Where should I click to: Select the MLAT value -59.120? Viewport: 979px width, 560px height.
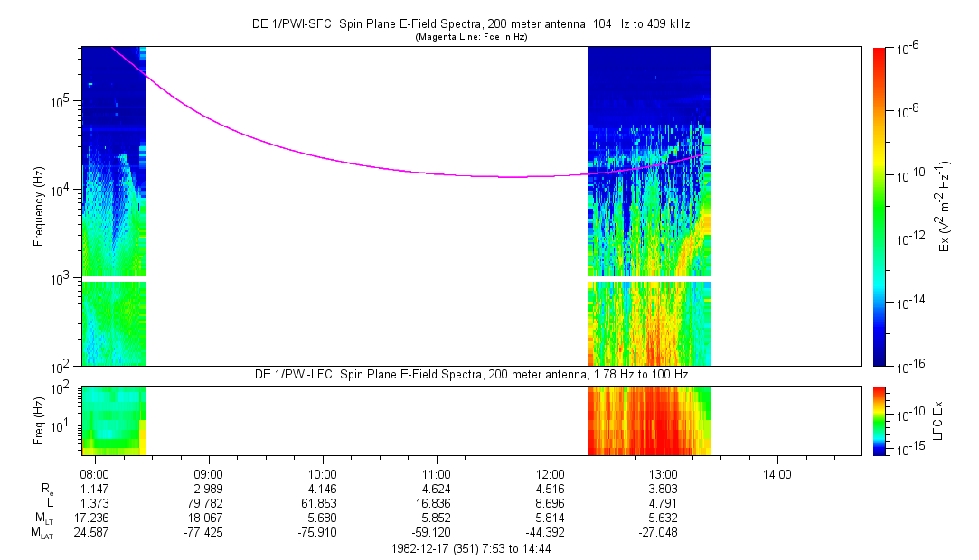(437, 533)
